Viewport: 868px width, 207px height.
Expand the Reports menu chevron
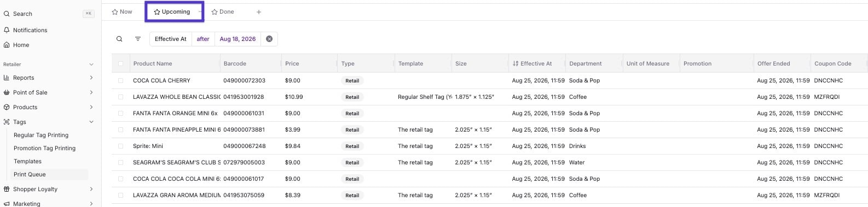(91, 78)
